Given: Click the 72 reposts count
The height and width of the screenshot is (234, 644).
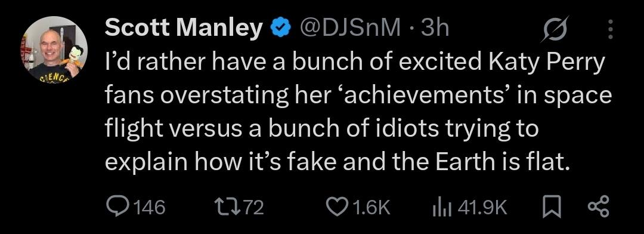Looking at the screenshot, I should pos(253,207).
